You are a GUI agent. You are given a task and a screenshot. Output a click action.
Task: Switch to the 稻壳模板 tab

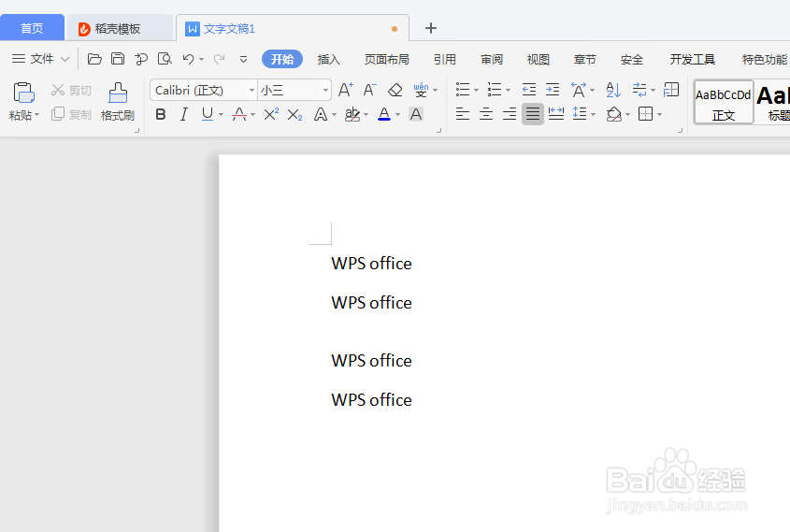pyautogui.click(x=120, y=29)
